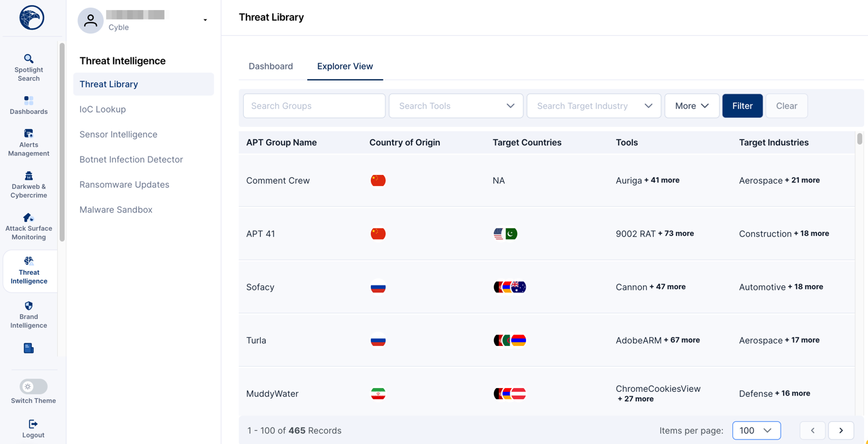
Task: Click target country flags for Turla
Action: (x=510, y=341)
